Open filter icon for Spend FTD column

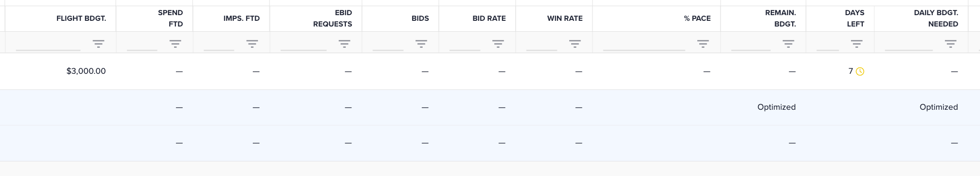(175, 44)
